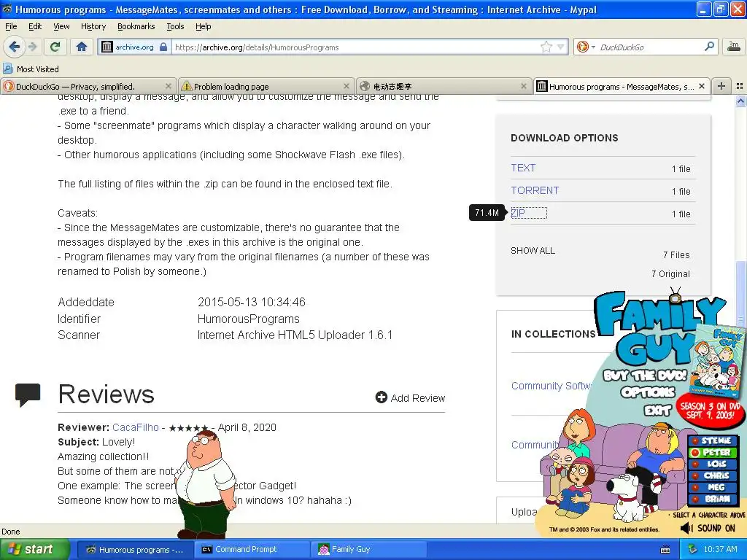The width and height of the screenshot is (747, 560).
Task: Open the View menu
Action: tap(61, 26)
